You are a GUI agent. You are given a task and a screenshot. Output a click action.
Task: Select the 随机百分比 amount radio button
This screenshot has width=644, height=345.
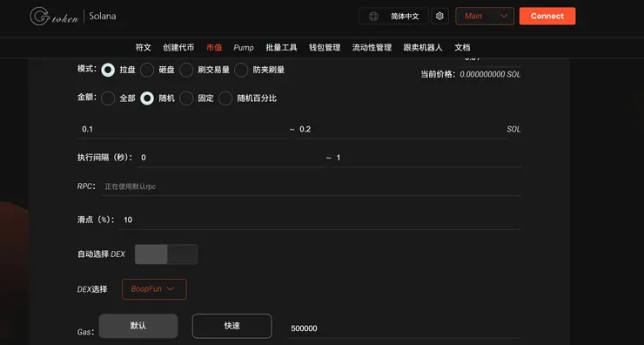pyautogui.click(x=225, y=98)
